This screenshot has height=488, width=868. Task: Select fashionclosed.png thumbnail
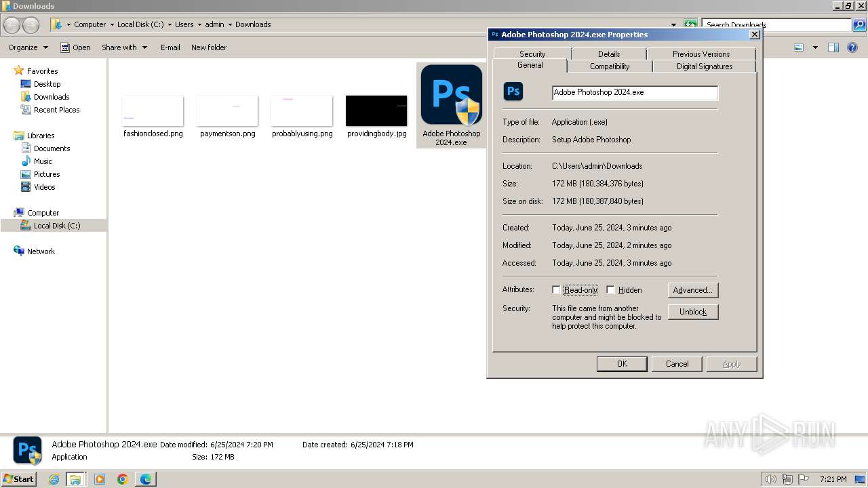pyautogui.click(x=153, y=111)
